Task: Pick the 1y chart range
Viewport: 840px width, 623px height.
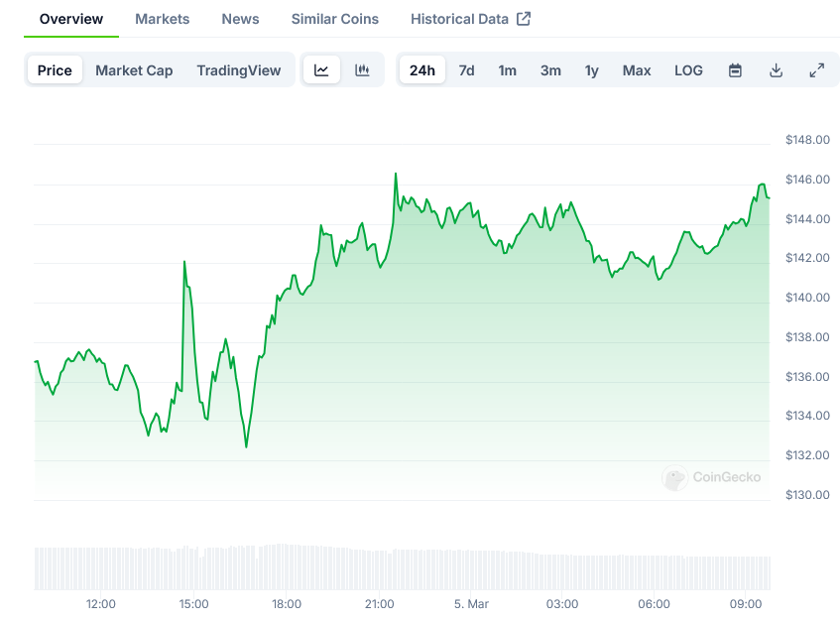Action: point(591,69)
